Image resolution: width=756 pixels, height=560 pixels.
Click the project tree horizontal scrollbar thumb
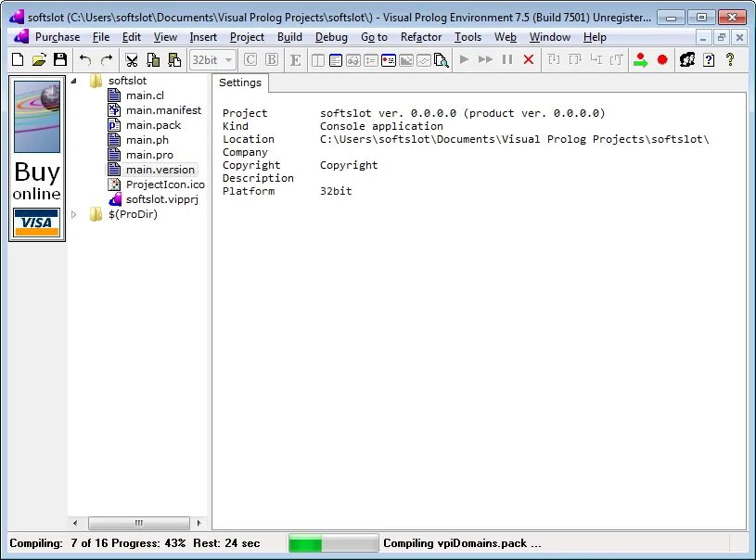point(139,523)
